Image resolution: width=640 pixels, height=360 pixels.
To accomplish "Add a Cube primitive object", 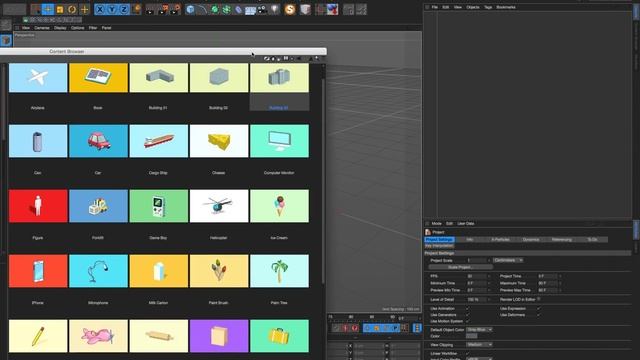I will click(x=190, y=9).
